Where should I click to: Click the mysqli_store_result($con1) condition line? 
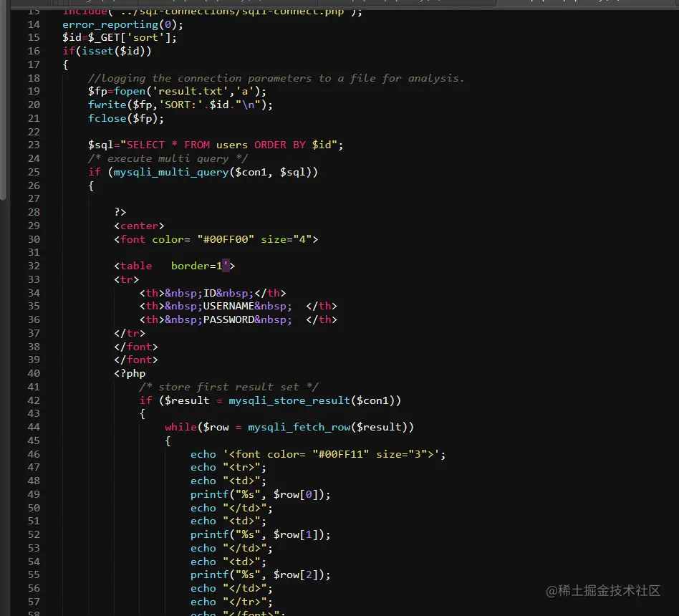coord(270,400)
